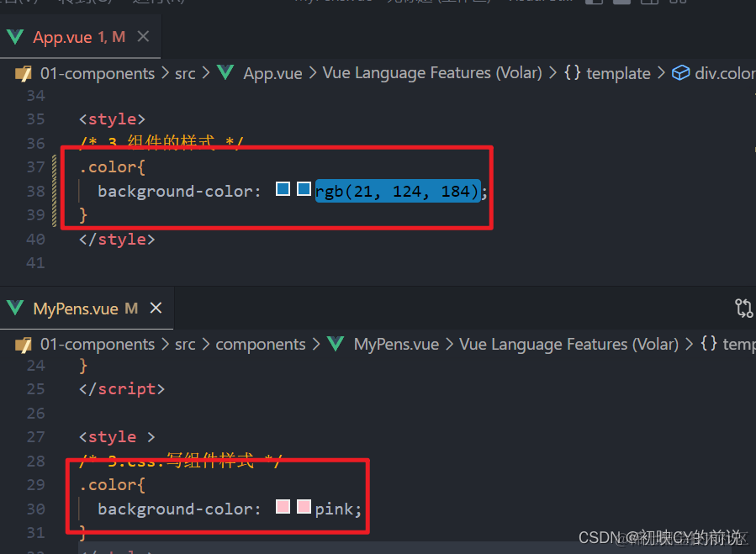Open second pink color swatch on line 30

[304, 507]
